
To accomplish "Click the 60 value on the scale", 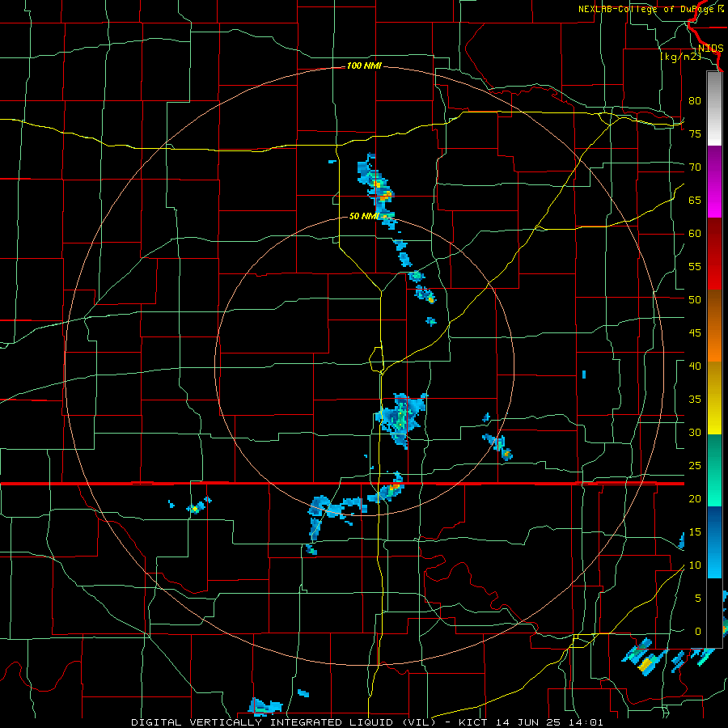I will (x=695, y=234).
